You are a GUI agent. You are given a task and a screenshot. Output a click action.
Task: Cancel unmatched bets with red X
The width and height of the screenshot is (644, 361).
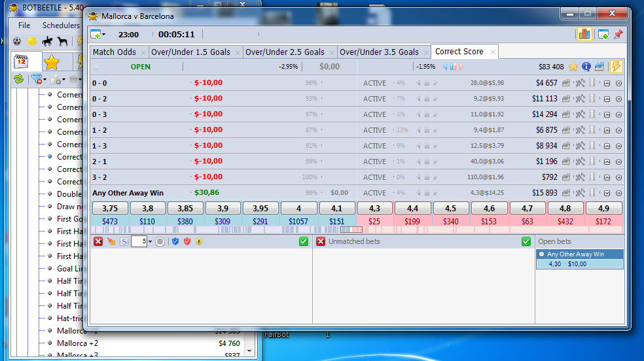321,241
